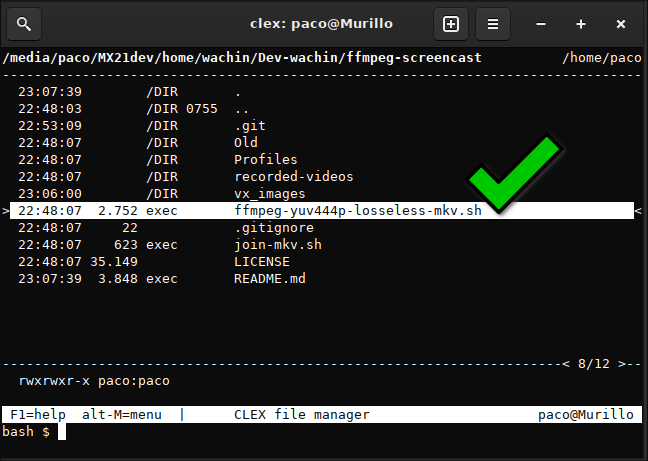The width and height of the screenshot is (648, 461).
Task: Select the Profiles directory entry
Action: click(x=322, y=159)
